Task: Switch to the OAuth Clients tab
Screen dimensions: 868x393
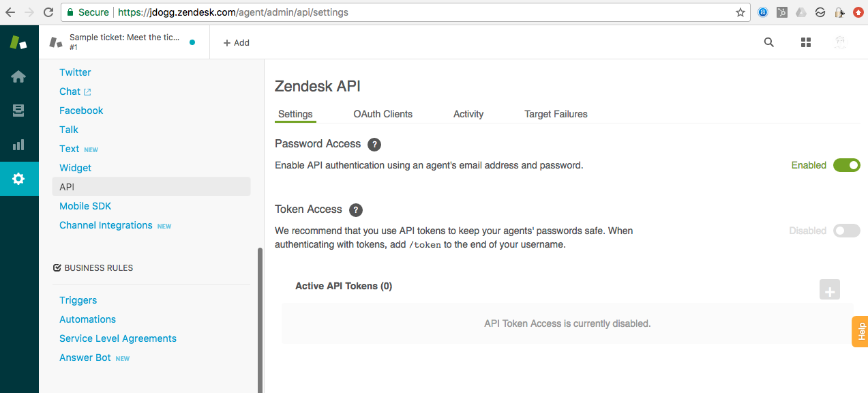Action: (x=383, y=114)
